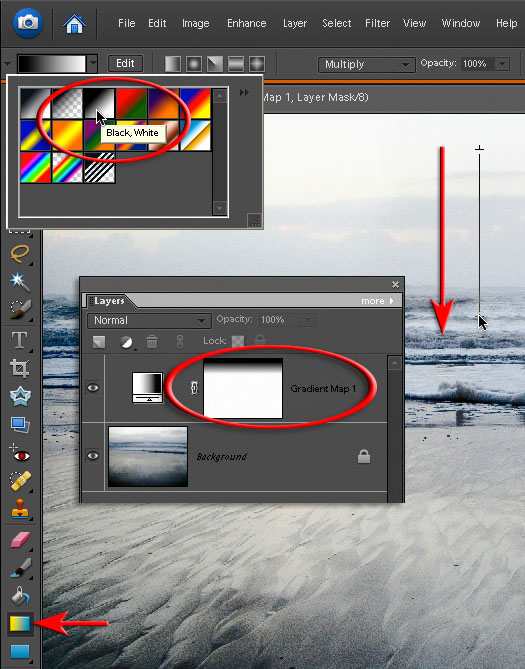The image size is (525, 669).
Task: Select the Straighten tool
Action: click(x=20, y=425)
